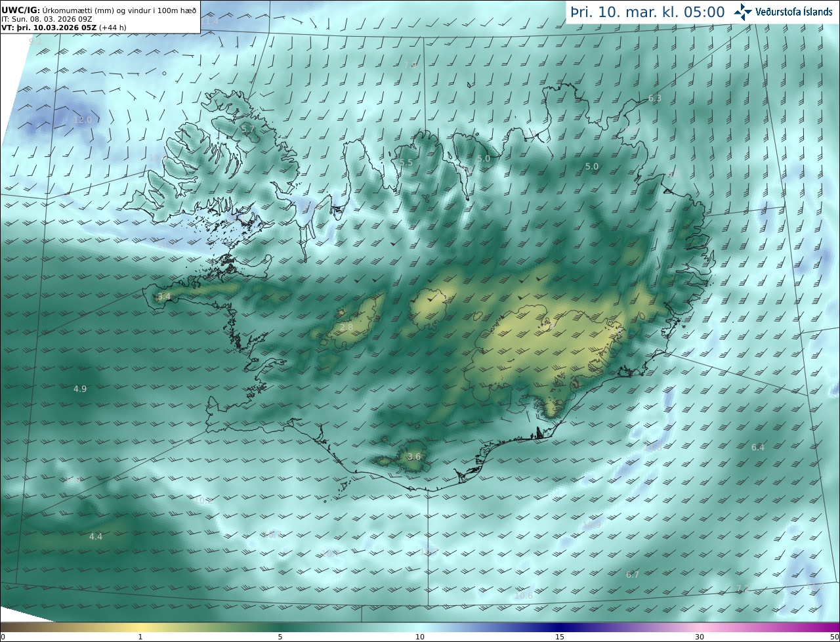840x642 pixels.
Task: Click the 4.9 value label
Action: [x=80, y=389]
